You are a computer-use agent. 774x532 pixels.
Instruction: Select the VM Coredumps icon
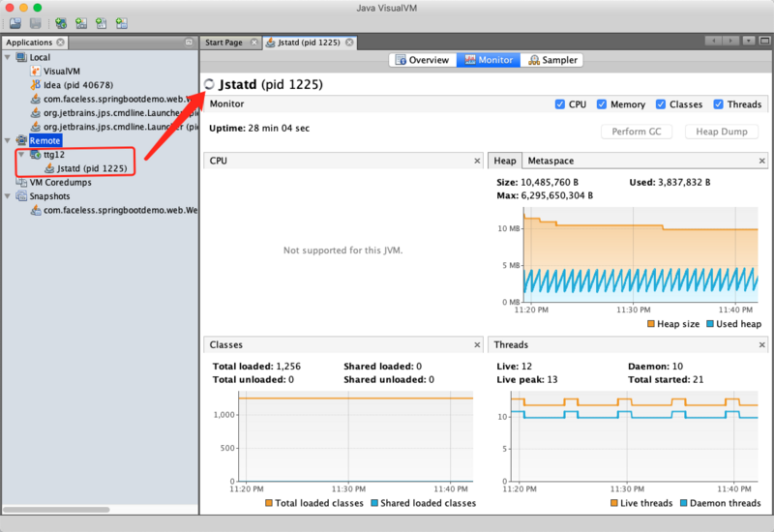(21, 182)
